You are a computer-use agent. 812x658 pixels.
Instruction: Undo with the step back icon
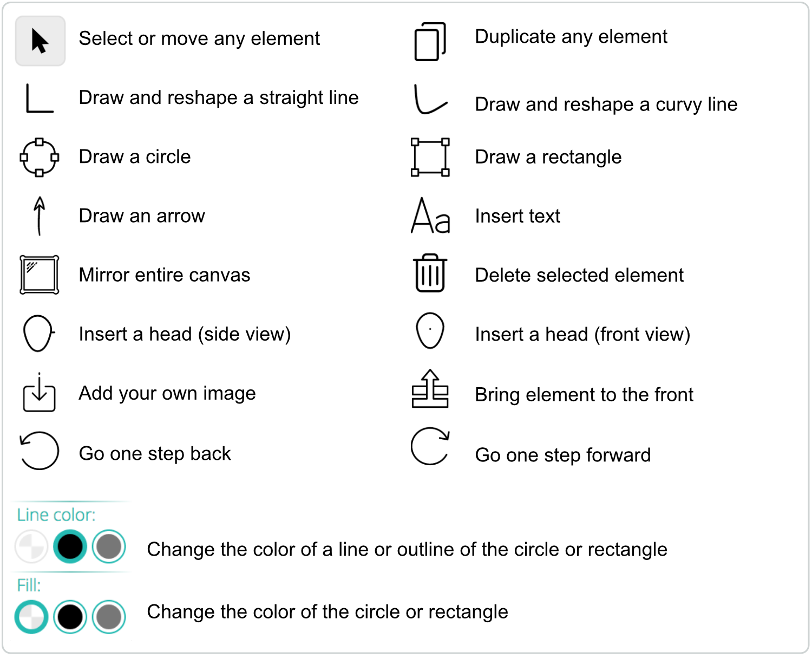point(40,451)
